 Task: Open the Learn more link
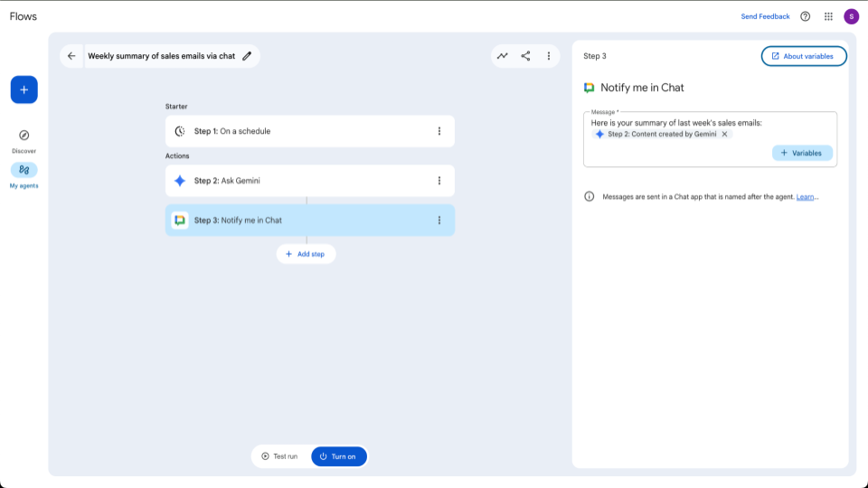coord(807,196)
